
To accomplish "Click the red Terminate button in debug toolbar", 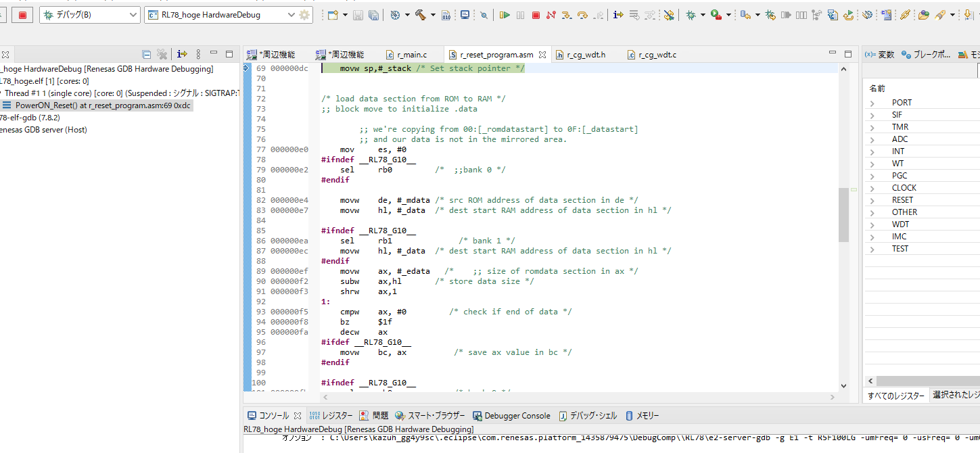I will coord(536,15).
